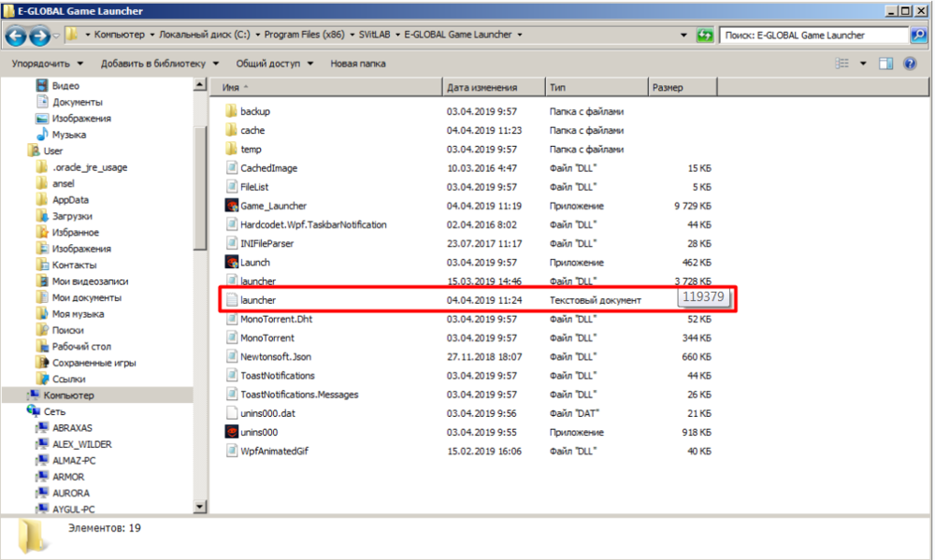Image resolution: width=935 pixels, height=560 pixels.
Task: Expand the Общий доступ dropdown
Action: tap(274, 64)
